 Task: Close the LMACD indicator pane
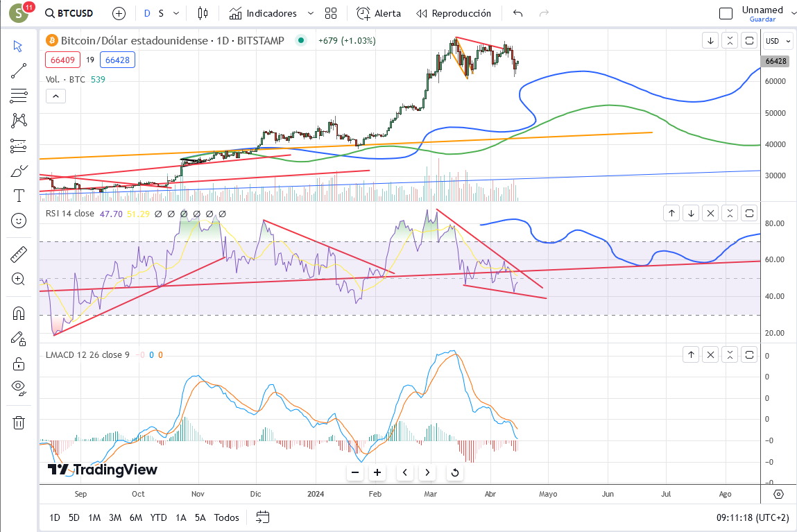pyautogui.click(x=710, y=354)
